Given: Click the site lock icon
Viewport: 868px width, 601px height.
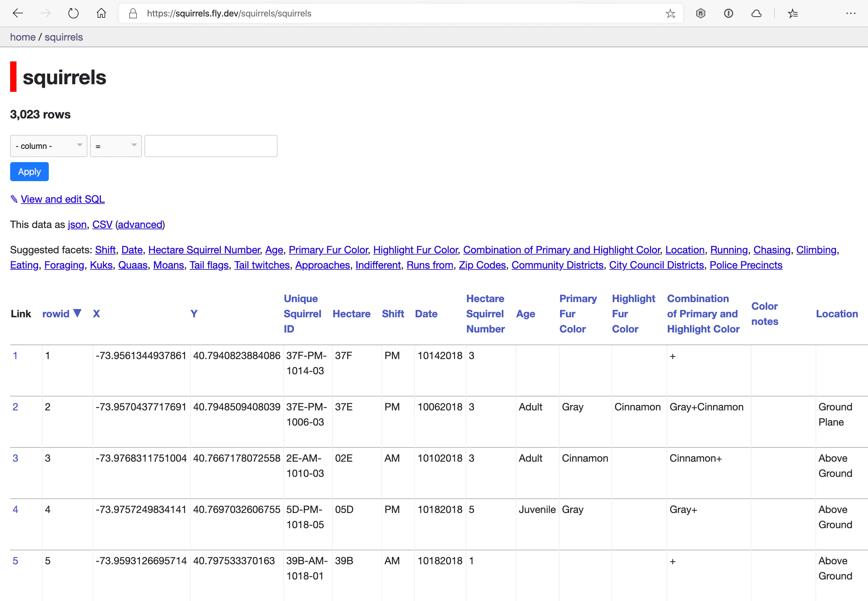Looking at the screenshot, I should click(133, 14).
